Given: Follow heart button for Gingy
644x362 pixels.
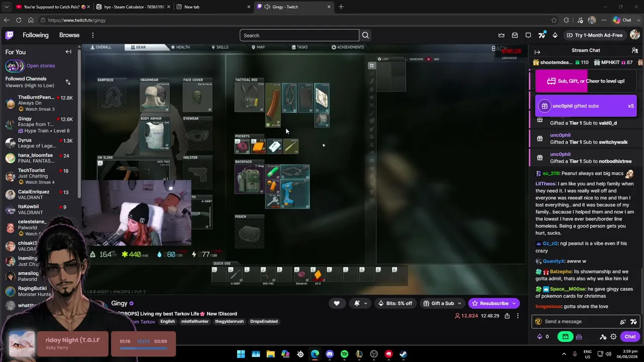Looking at the screenshot, I should pyautogui.click(x=337, y=303).
